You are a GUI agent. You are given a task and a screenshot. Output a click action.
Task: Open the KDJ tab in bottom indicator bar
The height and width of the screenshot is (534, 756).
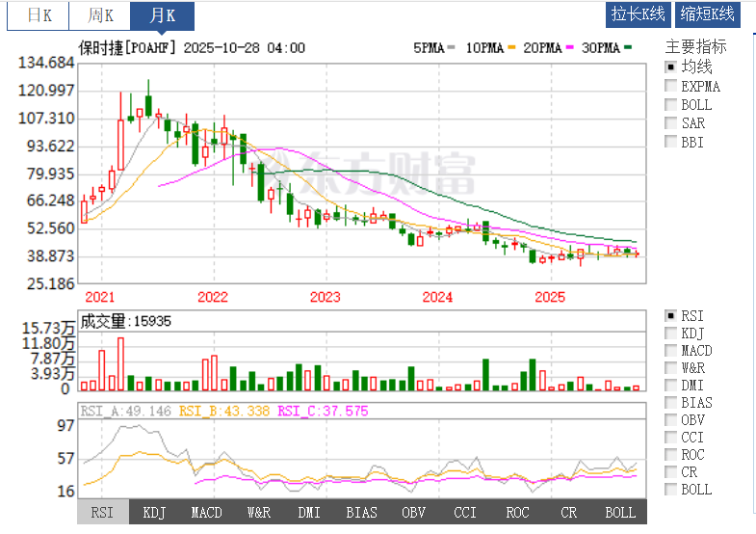pos(153,512)
